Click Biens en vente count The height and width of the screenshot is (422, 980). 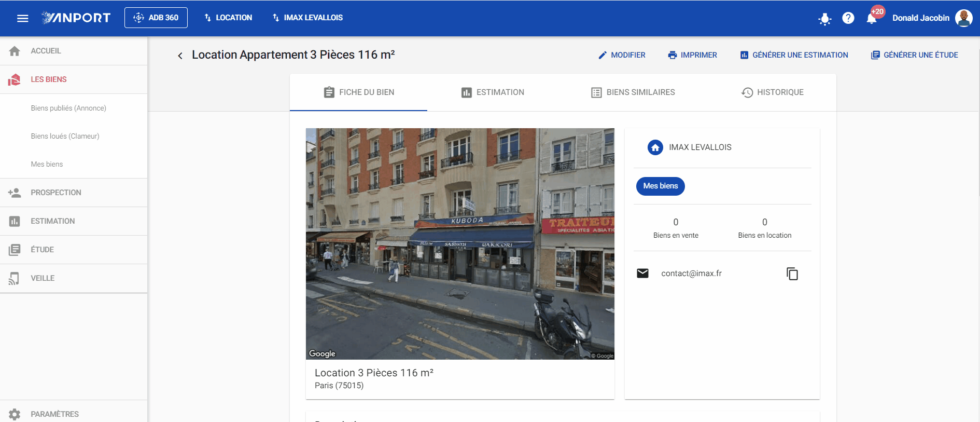click(676, 228)
